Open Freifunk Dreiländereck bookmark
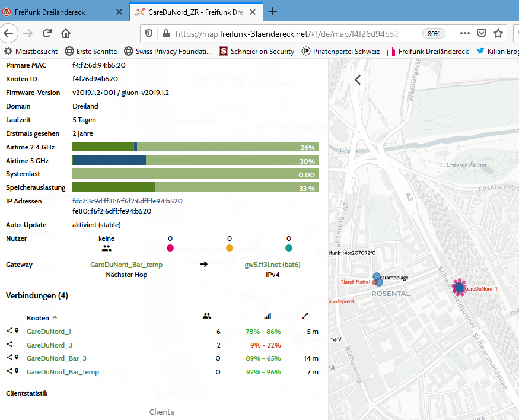This screenshot has width=519, height=420. coord(428,51)
